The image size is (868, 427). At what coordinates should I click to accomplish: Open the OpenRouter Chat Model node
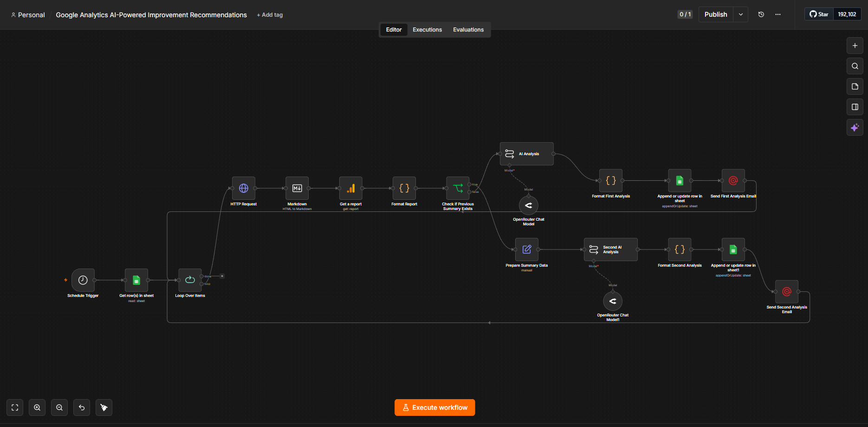[x=529, y=205]
